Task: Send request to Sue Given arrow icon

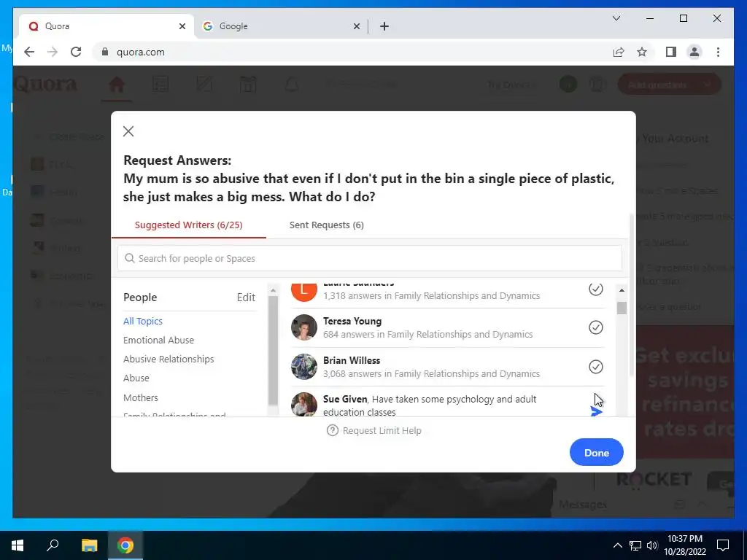Action: pos(596,411)
